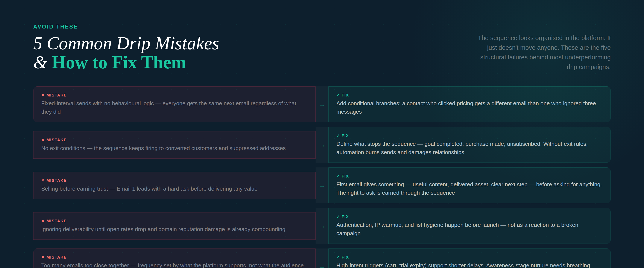
Task: Click the checkmark on conditional branches fix
Action: [338, 95]
